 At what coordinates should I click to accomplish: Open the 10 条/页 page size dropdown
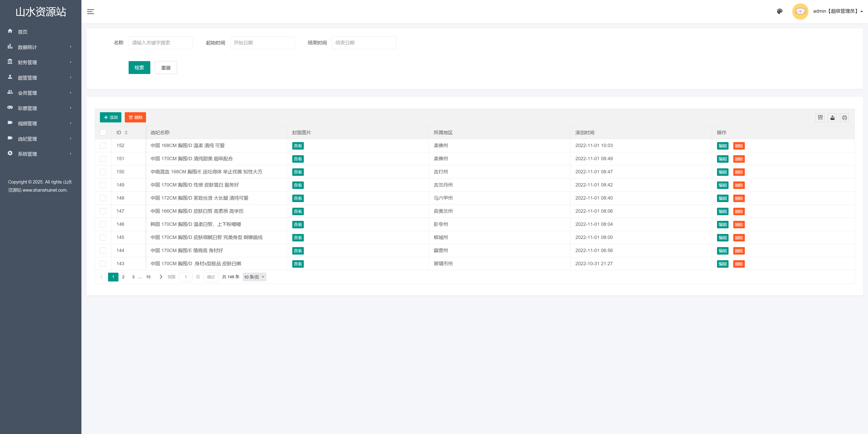254,277
